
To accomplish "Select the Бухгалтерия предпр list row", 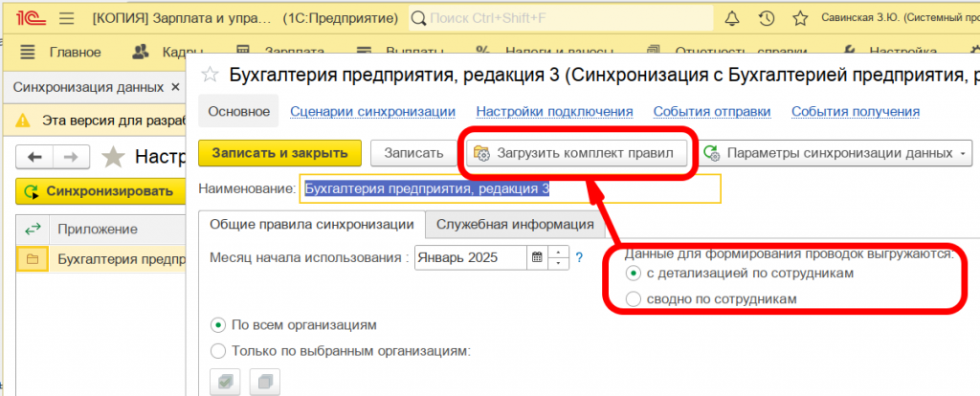I will [101, 258].
